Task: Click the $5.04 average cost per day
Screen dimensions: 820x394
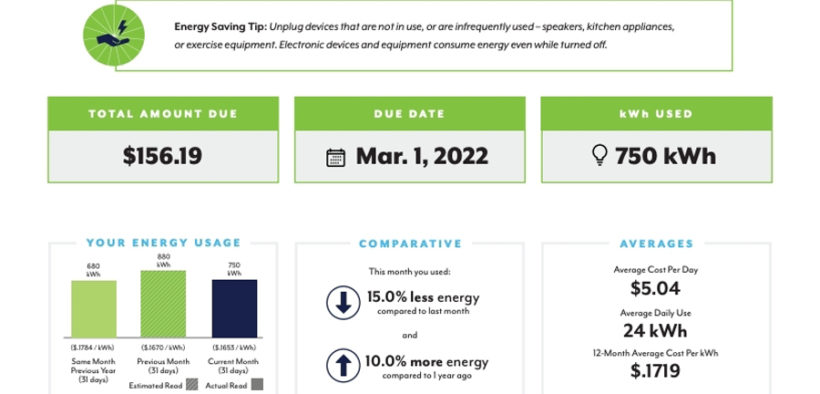Action: [x=655, y=288]
